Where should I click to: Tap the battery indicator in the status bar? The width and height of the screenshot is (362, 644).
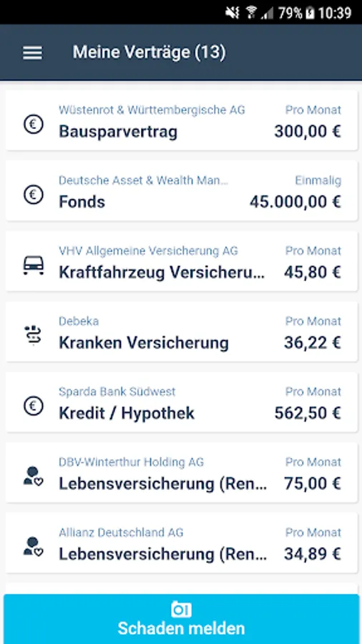[310, 13]
